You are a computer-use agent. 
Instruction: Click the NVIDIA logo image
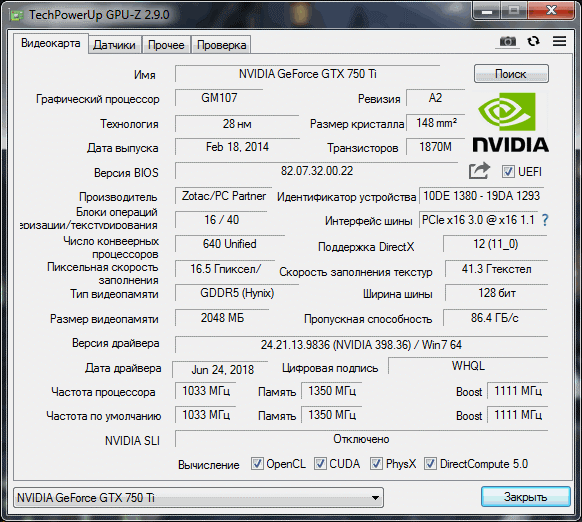coord(510,123)
